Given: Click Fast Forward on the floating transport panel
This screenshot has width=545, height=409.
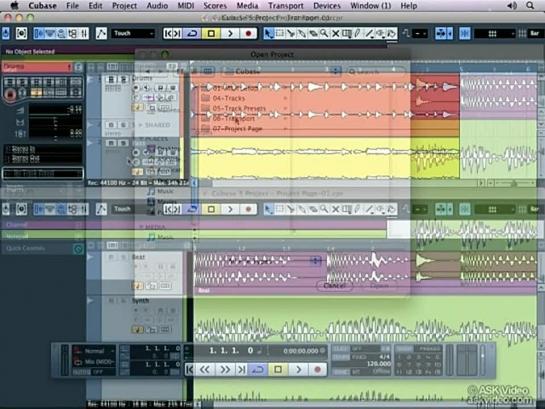Looking at the screenshot, I should tap(225, 370).
